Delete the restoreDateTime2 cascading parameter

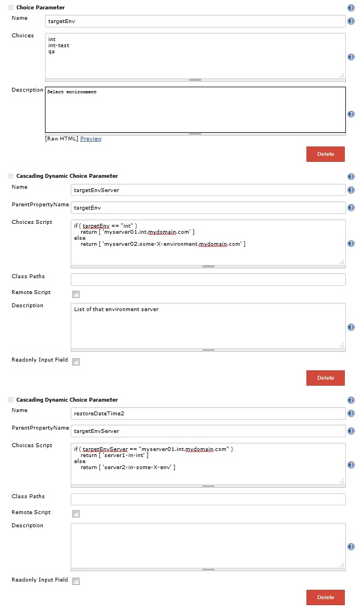(x=325, y=597)
